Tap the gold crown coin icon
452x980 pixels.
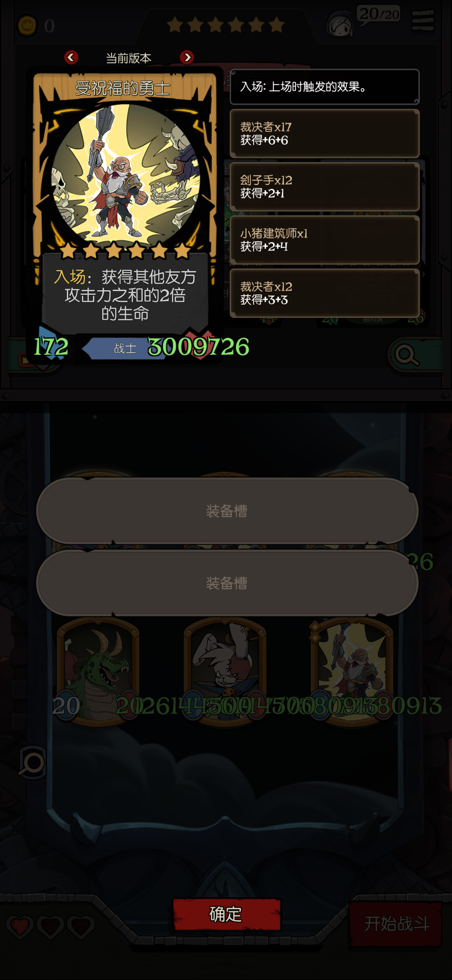[x=27, y=26]
